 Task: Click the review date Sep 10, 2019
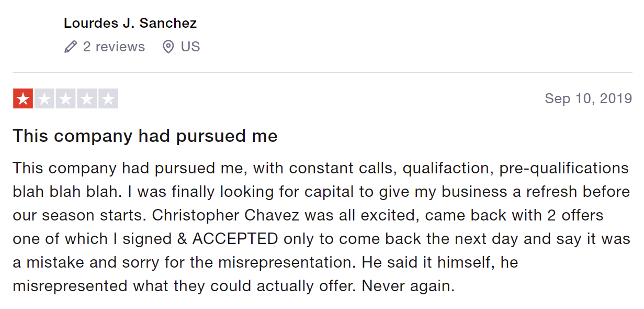point(588,98)
